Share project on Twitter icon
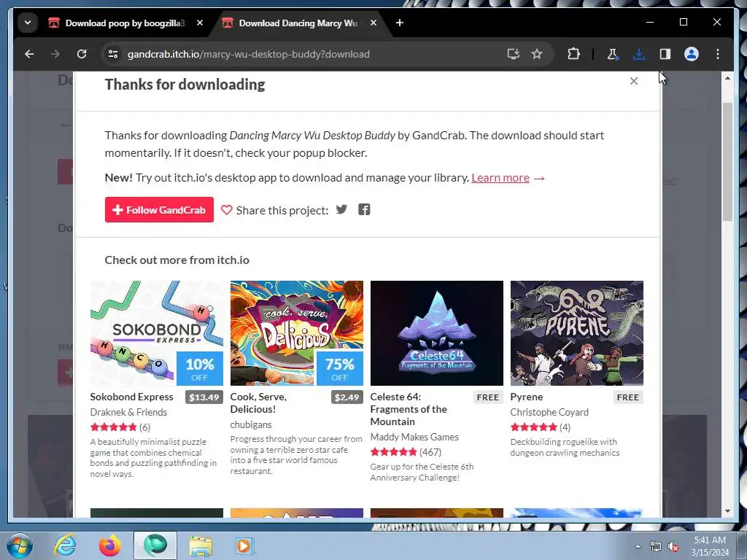The height and width of the screenshot is (560, 747). coord(341,209)
